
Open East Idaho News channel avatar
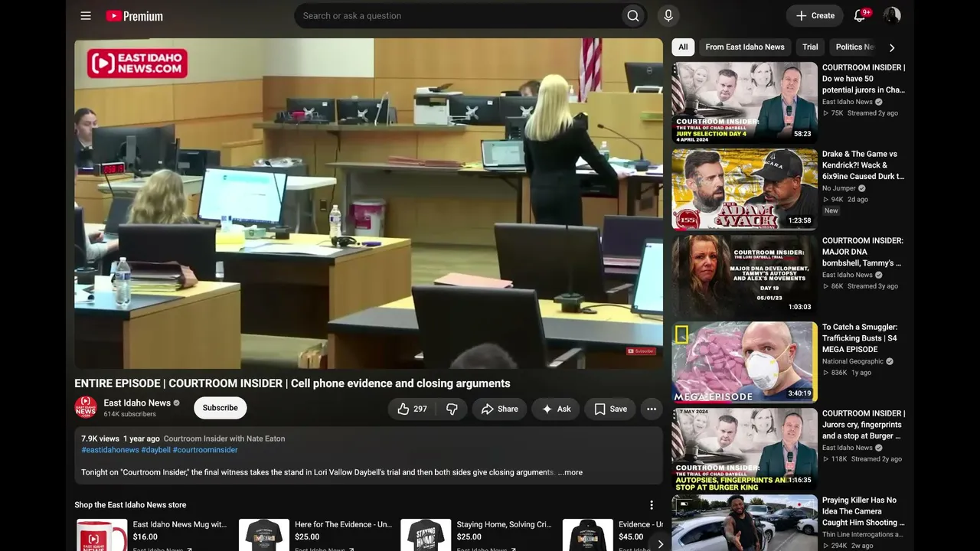[86, 407]
